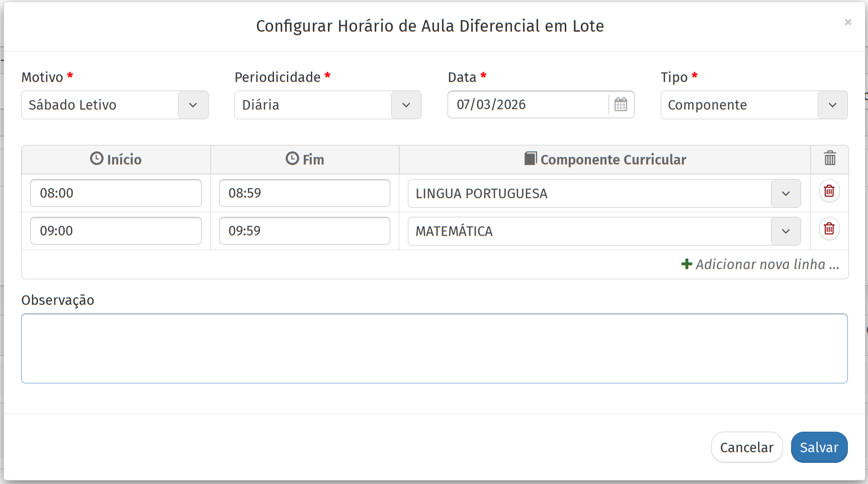Select the 09:59 end time field
This screenshot has width=868, height=484.
[x=305, y=231]
